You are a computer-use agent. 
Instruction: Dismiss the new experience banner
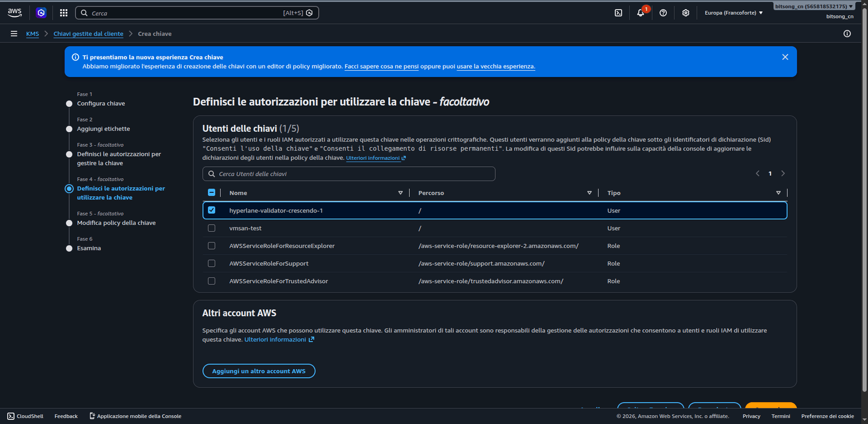click(x=785, y=57)
